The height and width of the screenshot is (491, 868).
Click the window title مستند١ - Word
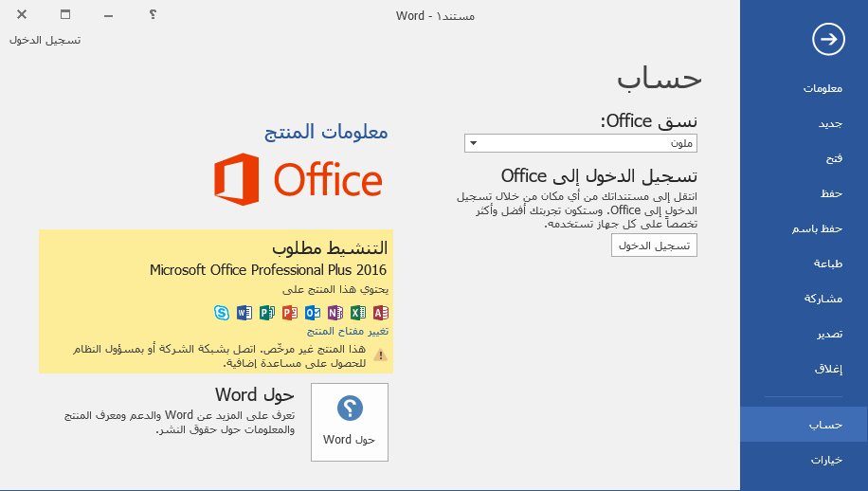pos(435,16)
